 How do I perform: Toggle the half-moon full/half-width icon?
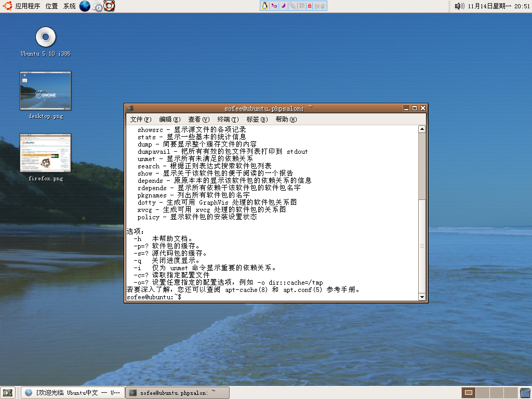pyautogui.click(x=283, y=6)
